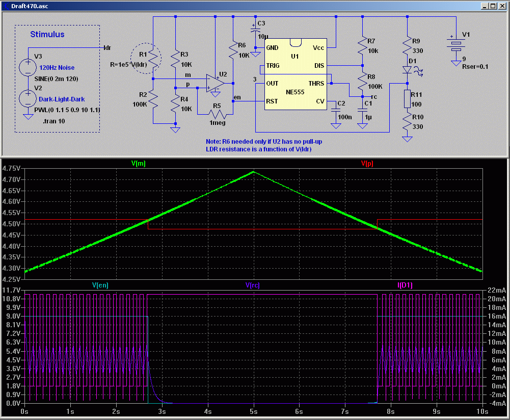Close the Draft470.asc window

502,6
